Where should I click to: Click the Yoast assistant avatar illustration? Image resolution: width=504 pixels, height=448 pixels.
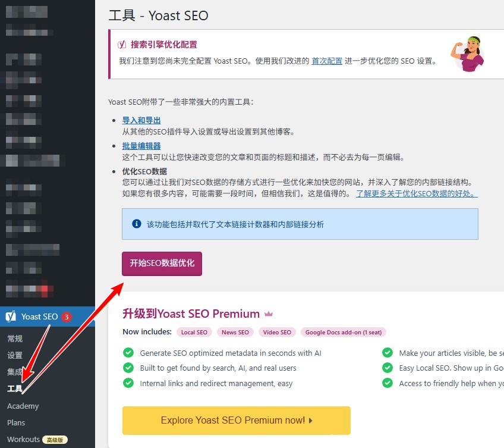(x=468, y=54)
